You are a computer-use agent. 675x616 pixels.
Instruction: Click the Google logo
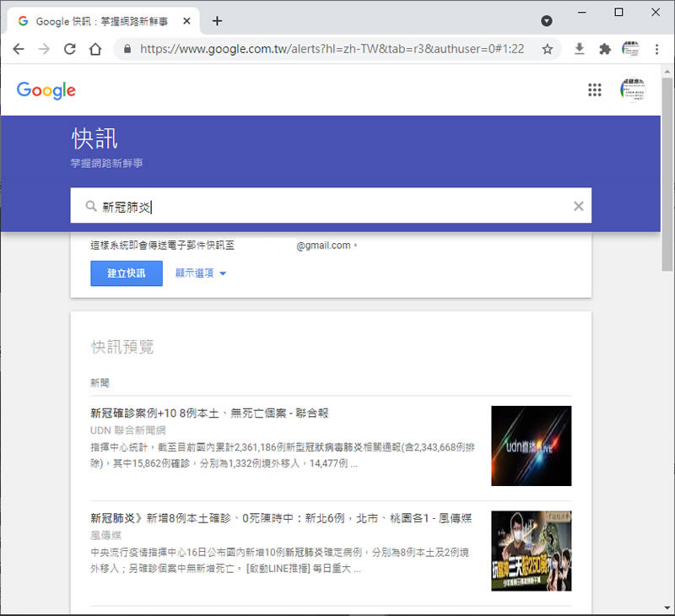pyautogui.click(x=46, y=90)
